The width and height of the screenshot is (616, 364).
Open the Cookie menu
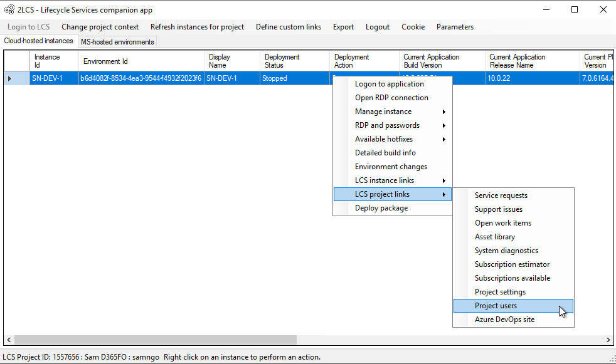coord(413,27)
